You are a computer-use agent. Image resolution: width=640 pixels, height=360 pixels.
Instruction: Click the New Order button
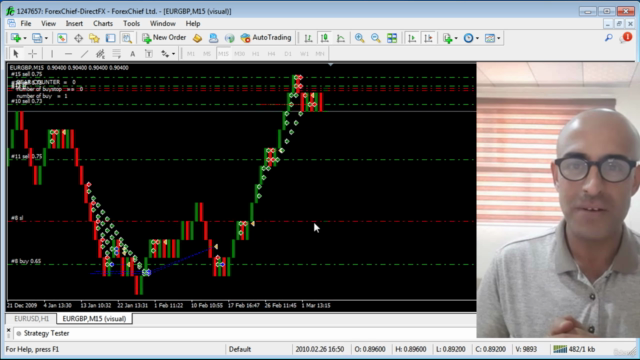point(164,38)
